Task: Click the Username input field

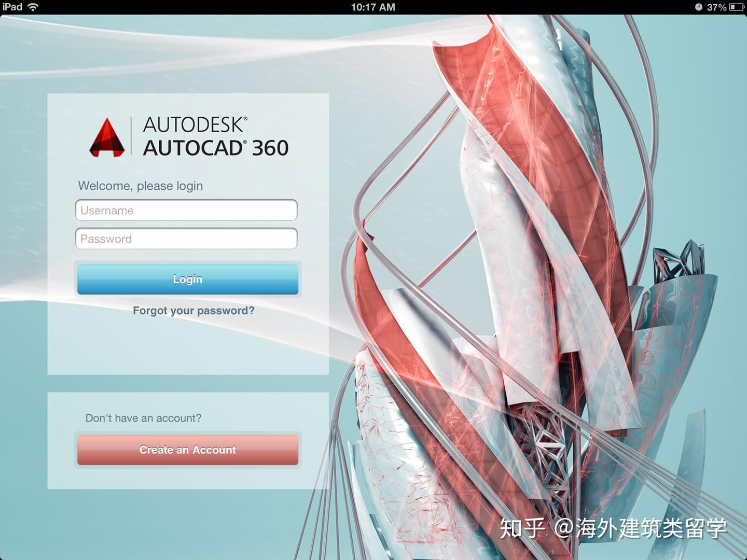Action: [186, 210]
